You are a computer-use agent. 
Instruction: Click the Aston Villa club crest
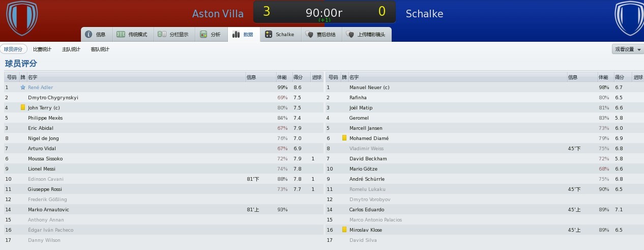tap(21, 18)
